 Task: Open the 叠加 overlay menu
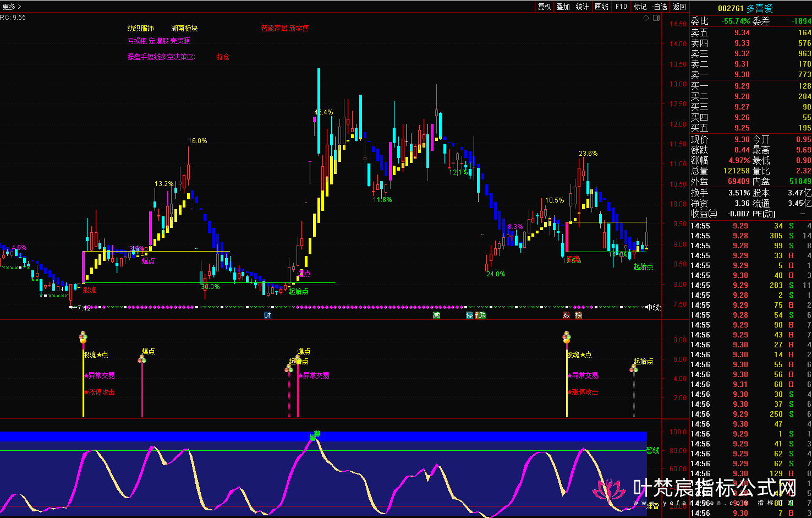[563, 7]
